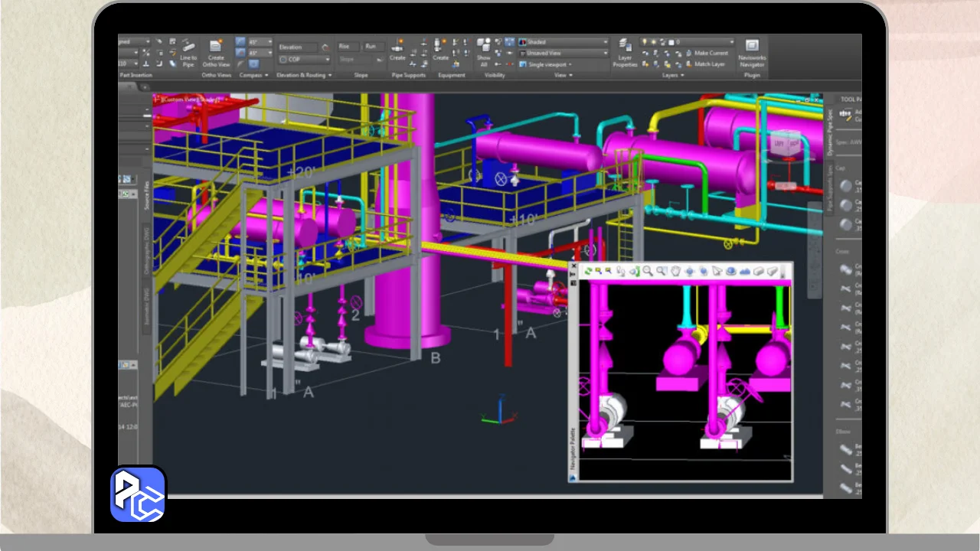980x551 pixels.
Task: Open the Source Files side tab
Action: pos(147,196)
